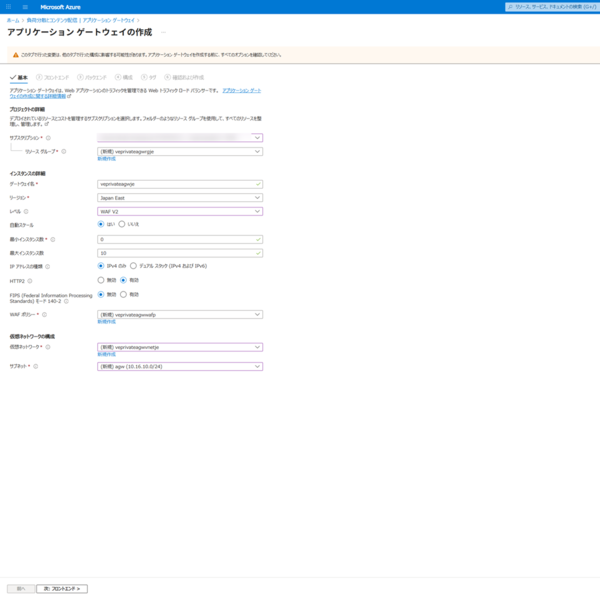The width and height of the screenshot is (600, 600).
Task: Open the WAF ポリシー dropdown
Action: pyautogui.click(x=180, y=315)
